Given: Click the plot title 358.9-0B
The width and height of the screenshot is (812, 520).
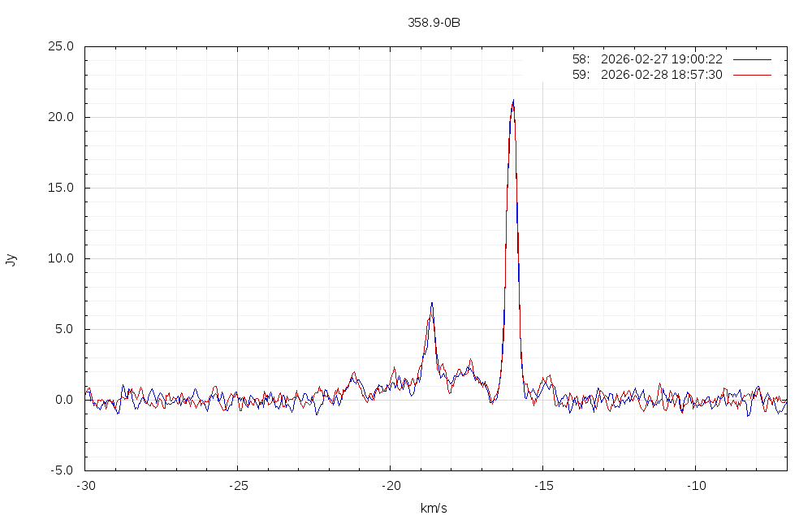Looking at the screenshot, I should (434, 23).
